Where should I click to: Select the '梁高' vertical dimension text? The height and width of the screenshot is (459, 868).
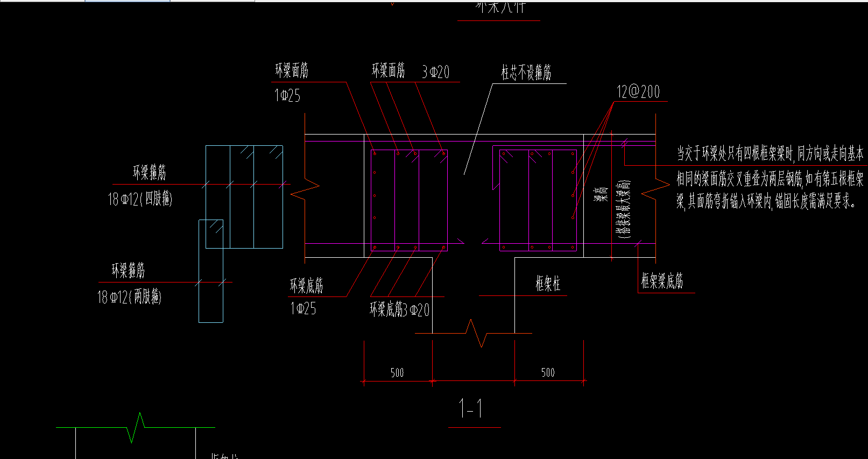(x=601, y=194)
